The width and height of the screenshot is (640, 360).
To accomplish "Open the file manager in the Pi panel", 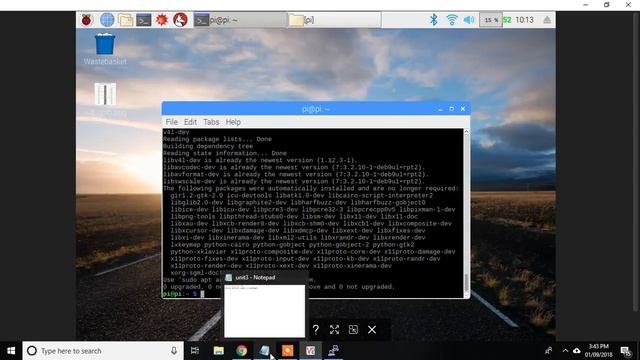I will (x=125, y=20).
